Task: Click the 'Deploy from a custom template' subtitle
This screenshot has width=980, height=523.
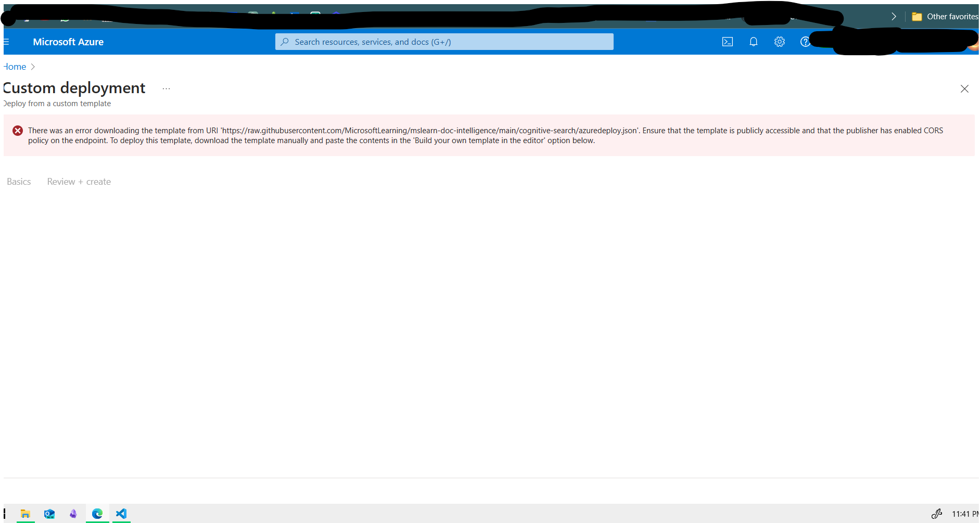Action: pyautogui.click(x=57, y=104)
